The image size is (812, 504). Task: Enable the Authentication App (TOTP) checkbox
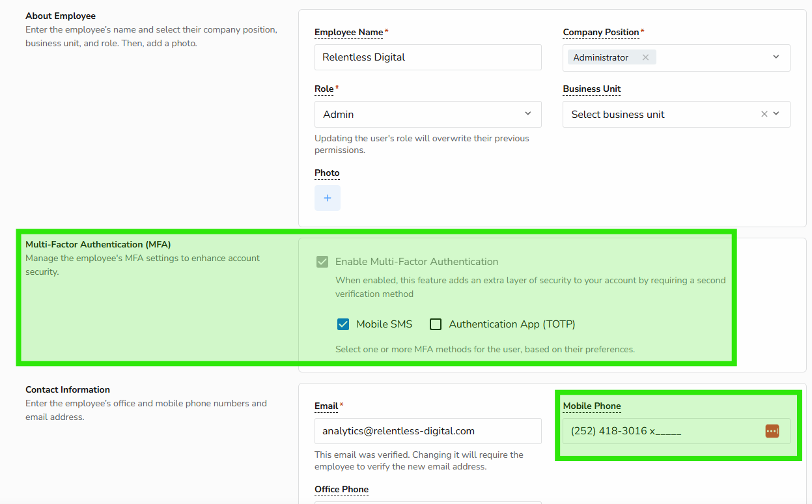[436, 324]
